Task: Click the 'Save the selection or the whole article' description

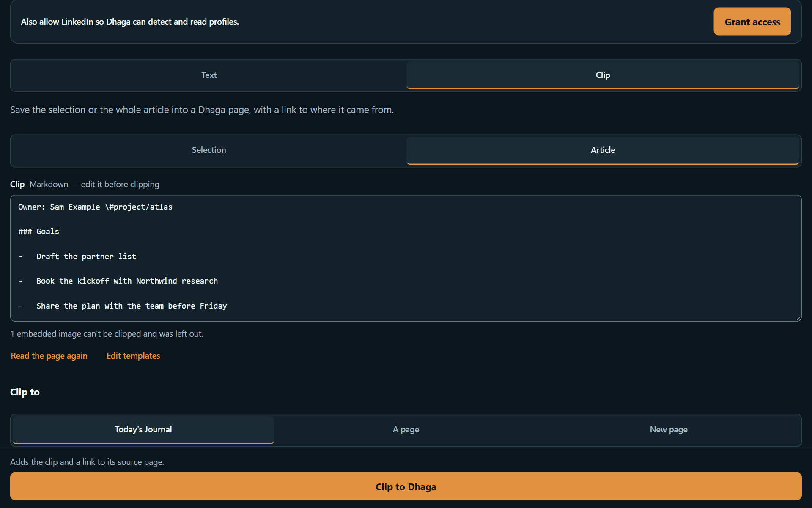Action: pos(202,110)
